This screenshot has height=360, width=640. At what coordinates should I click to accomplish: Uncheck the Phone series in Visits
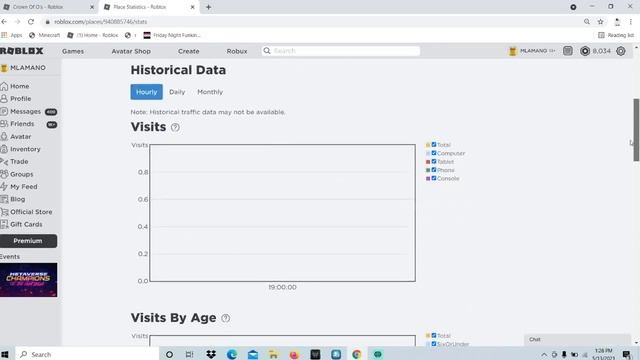tap(434, 170)
